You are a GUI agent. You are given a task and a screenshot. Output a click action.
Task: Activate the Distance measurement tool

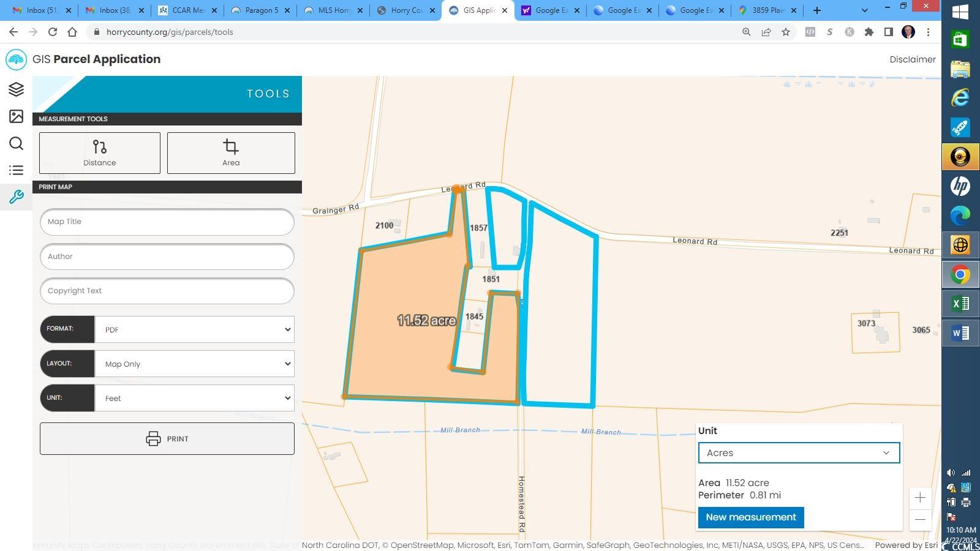pyautogui.click(x=100, y=153)
